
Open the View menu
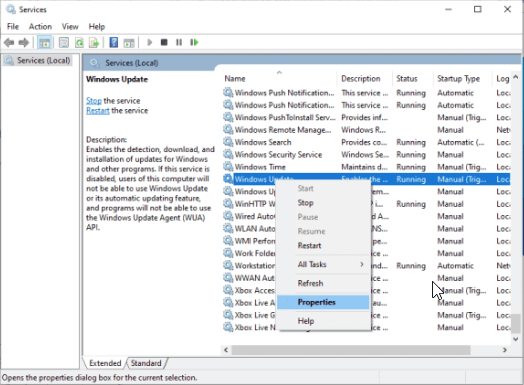(70, 26)
